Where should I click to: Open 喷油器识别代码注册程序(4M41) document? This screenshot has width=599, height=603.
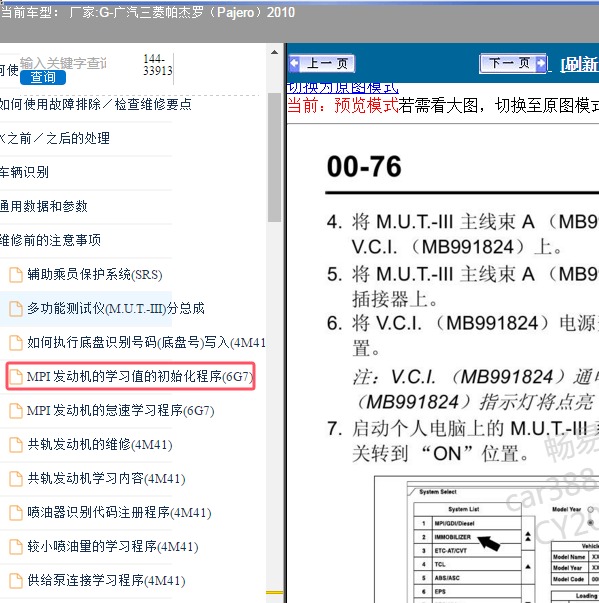coord(119,512)
